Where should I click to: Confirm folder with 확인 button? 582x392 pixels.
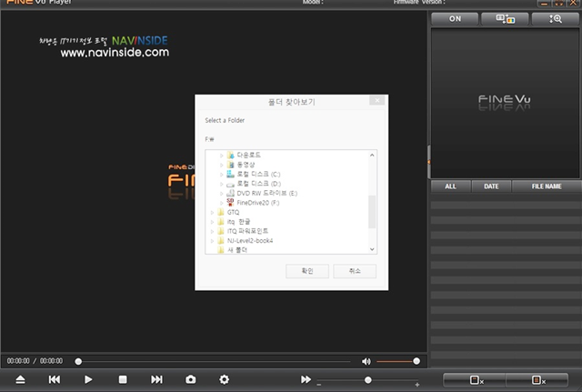point(307,271)
